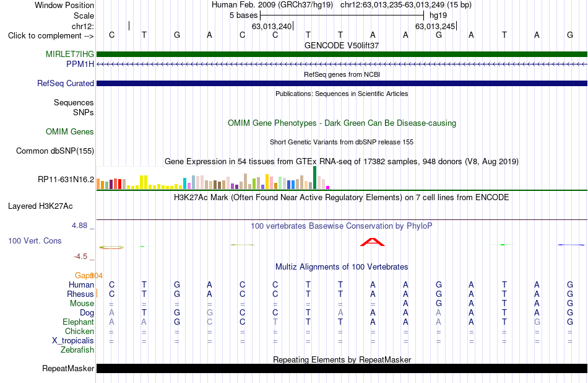Click the Scale label
This screenshot has height=383, width=588.
84,15
